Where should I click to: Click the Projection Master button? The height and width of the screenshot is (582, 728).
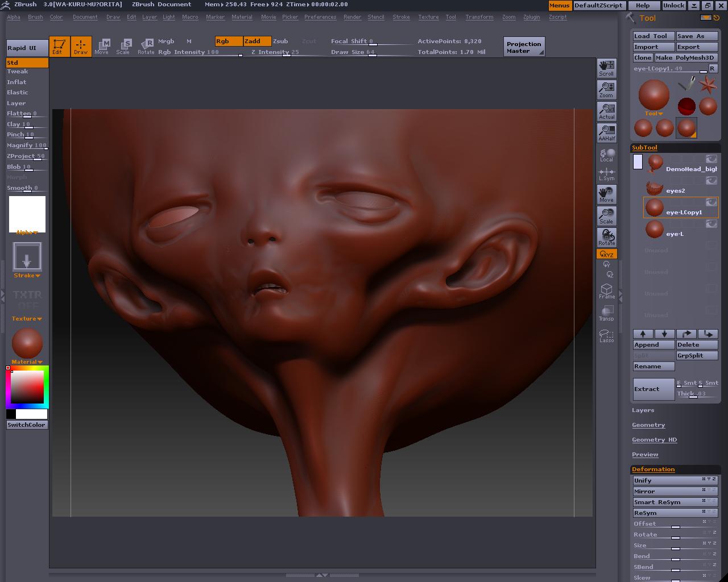pyautogui.click(x=524, y=47)
